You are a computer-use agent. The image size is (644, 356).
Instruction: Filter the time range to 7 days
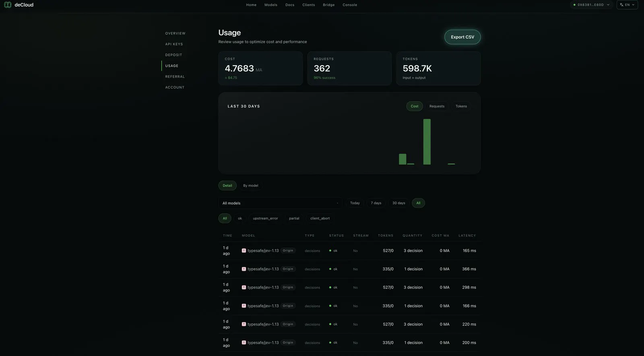tap(376, 203)
